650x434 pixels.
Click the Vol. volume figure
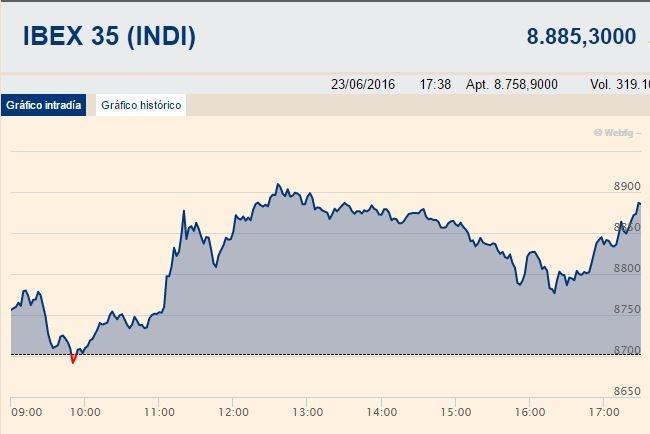coord(620,85)
